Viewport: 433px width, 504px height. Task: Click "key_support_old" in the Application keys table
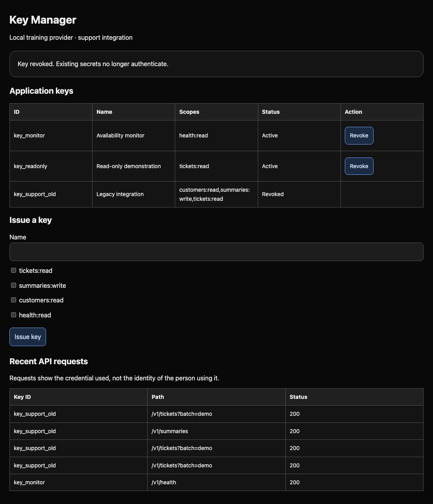click(35, 194)
